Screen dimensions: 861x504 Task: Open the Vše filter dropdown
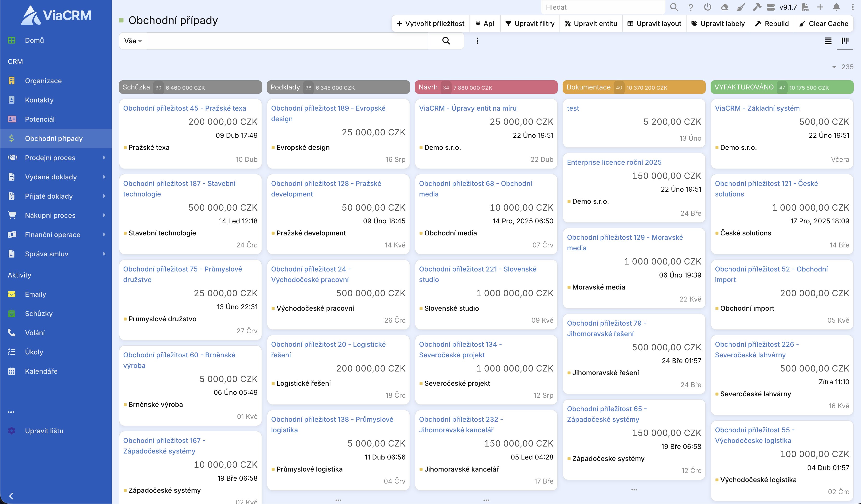point(133,41)
